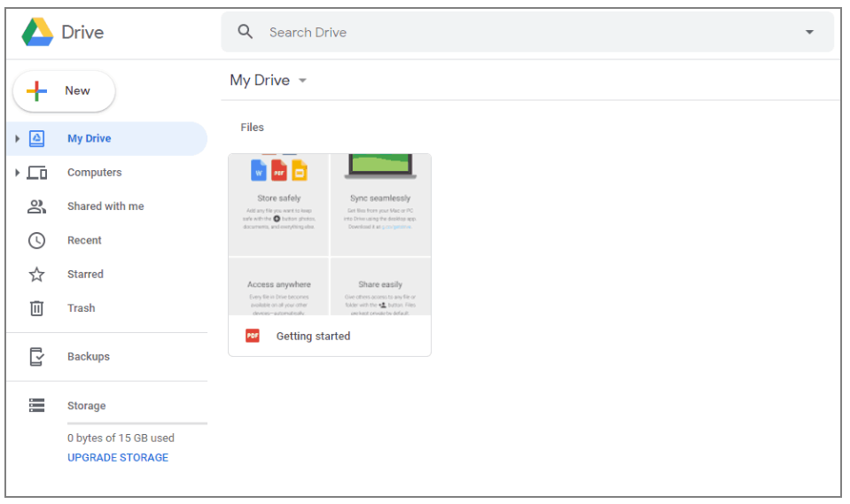Open the Recent files view

tap(106, 241)
